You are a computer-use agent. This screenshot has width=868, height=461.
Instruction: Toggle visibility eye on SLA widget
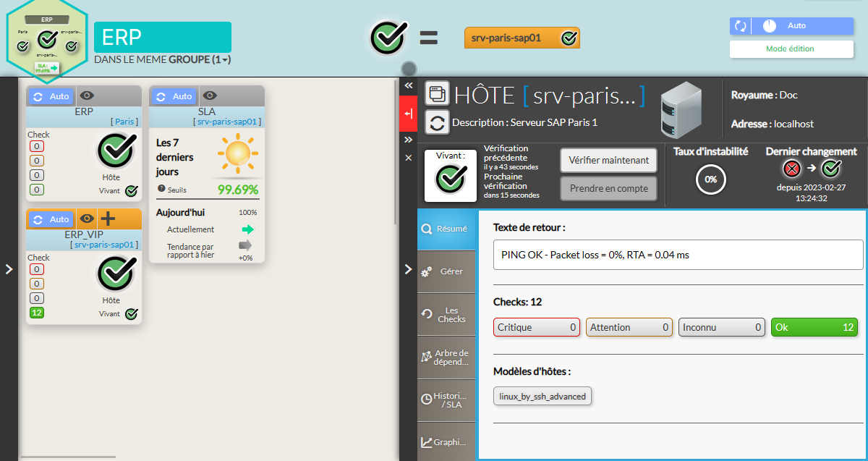click(210, 96)
